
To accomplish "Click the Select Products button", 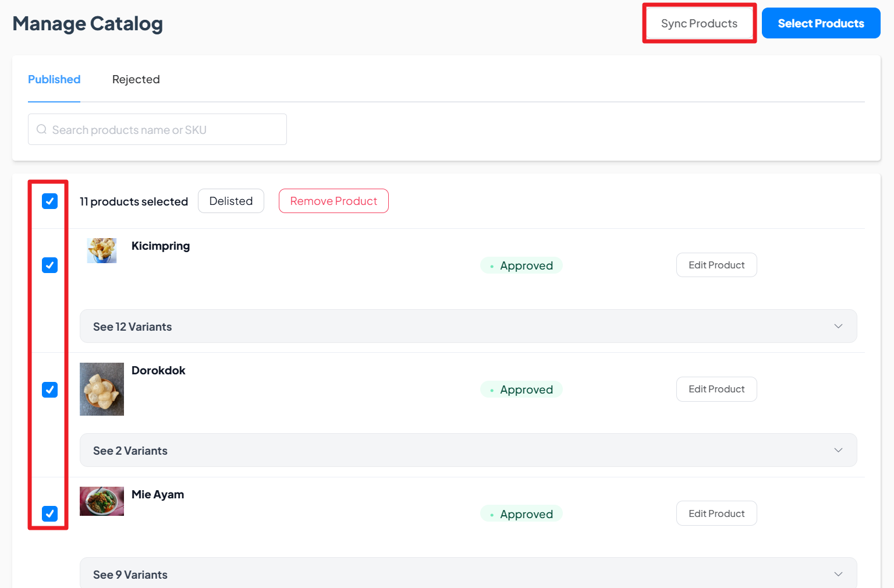I will point(821,23).
